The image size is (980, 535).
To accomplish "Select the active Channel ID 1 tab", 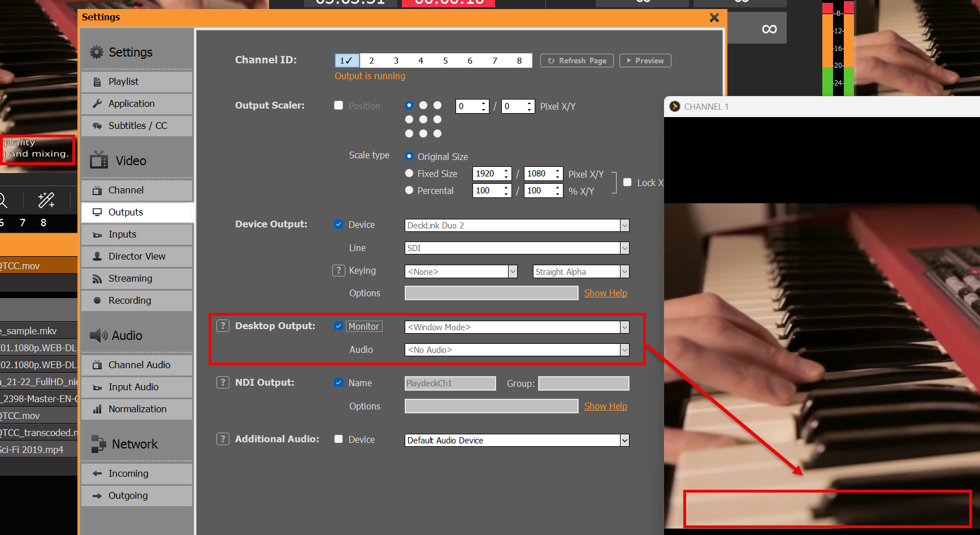I will 347,61.
